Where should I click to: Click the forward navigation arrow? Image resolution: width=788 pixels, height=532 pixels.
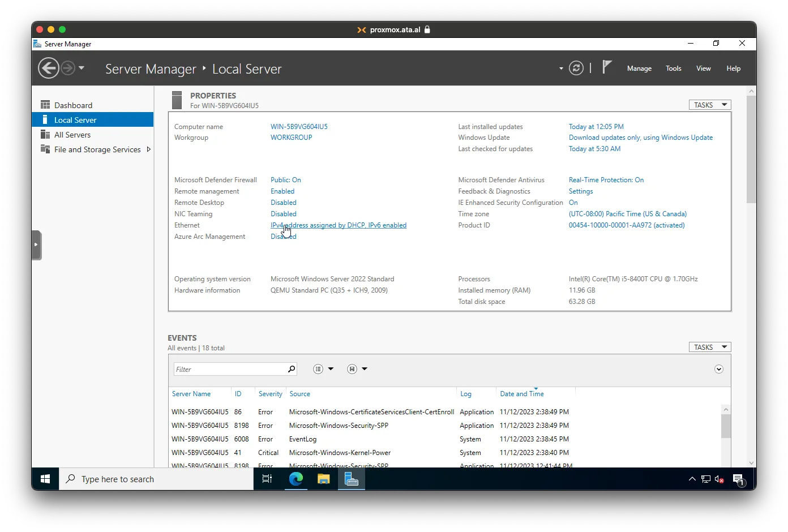68,68
